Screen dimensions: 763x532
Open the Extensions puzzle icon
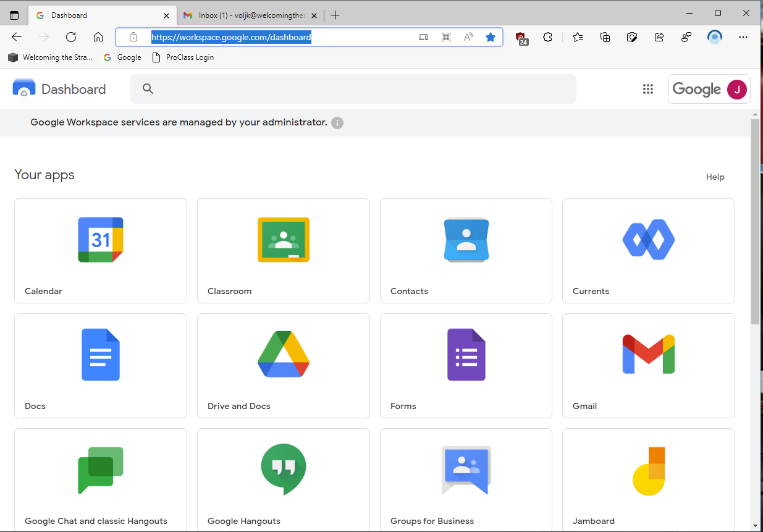pyautogui.click(x=547, y=37)
